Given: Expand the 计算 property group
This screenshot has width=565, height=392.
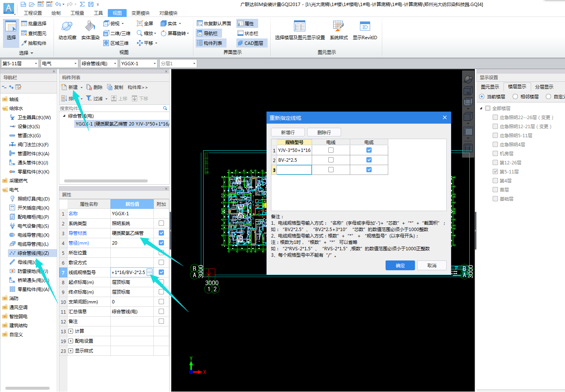Looking at the screenshot, I should click(70, 331).
